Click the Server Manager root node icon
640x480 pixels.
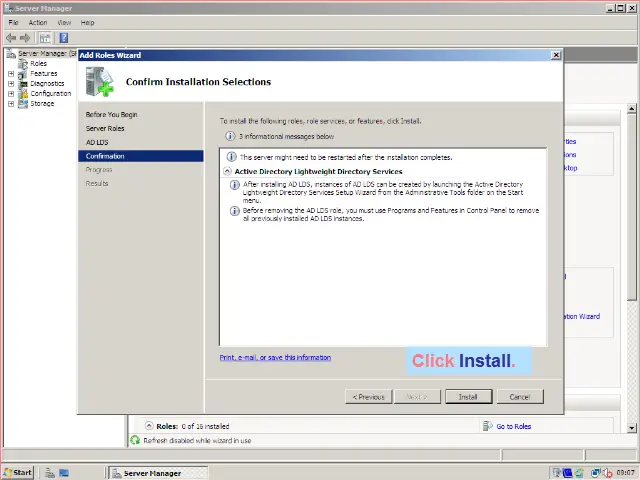tap(11, 53)
